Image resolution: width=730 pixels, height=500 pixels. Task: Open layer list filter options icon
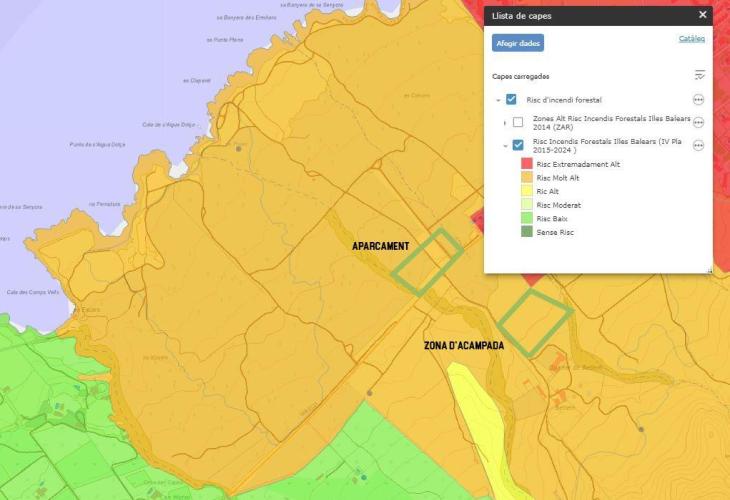point(699,76)
